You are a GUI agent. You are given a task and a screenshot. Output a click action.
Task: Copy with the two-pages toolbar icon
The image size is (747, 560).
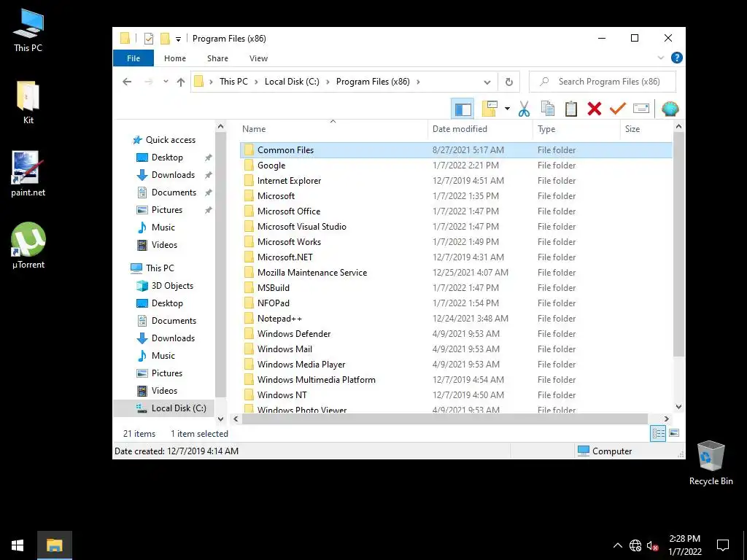pyautogui.click(x=547, y=109)
